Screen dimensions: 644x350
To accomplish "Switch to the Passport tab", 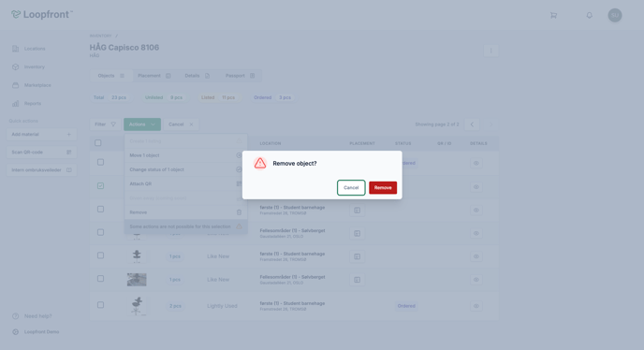I will point(241,76).
